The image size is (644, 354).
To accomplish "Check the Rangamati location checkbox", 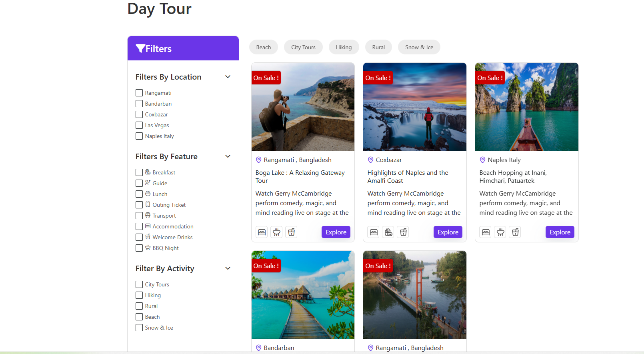I will pyautogui.click(x=139, y=93).
